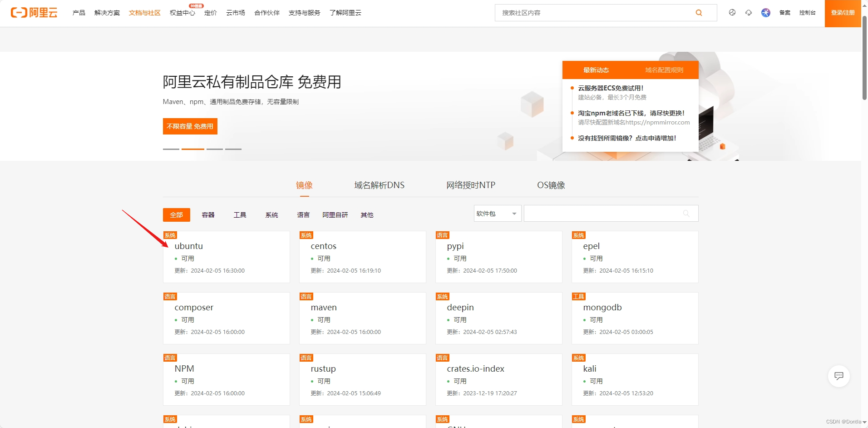Open the AI assistant star icon
868x428 pixels.
(765, 13)
